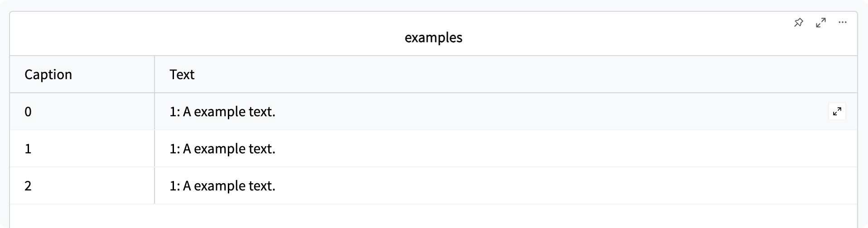868x228 pixels.
Task: Expand the examples panel to fullscreen
Action: click(x=820, y=23)
